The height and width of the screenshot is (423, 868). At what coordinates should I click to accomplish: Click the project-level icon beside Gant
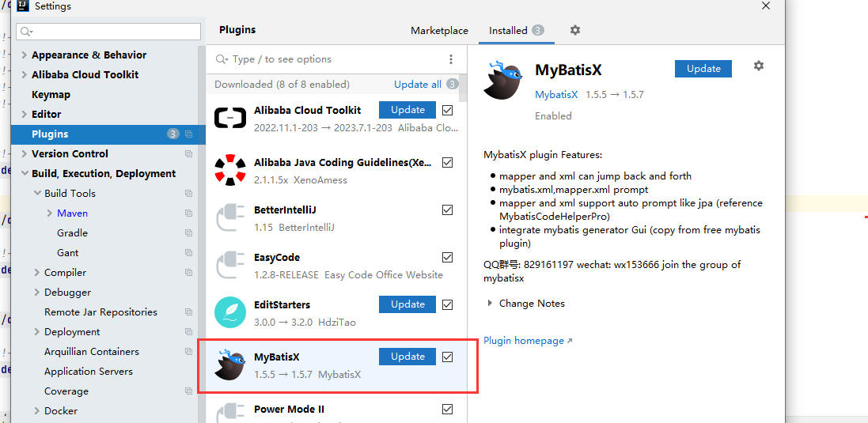[x=189, y=253]
